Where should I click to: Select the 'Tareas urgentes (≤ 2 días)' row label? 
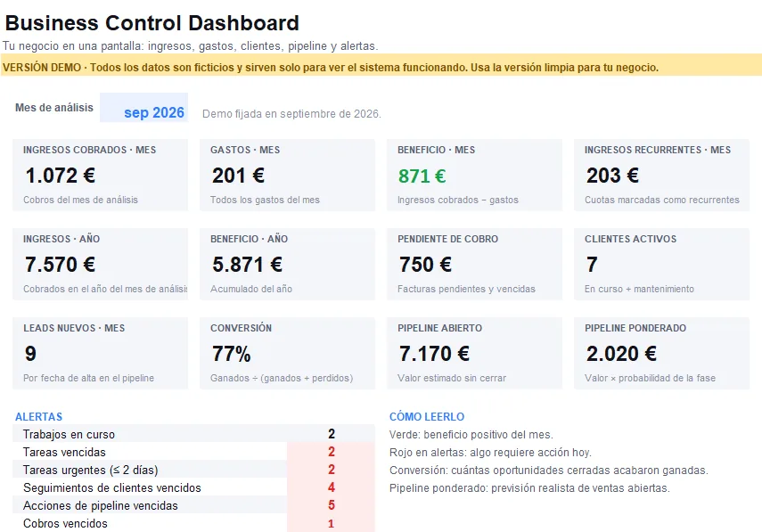[90, 470]
